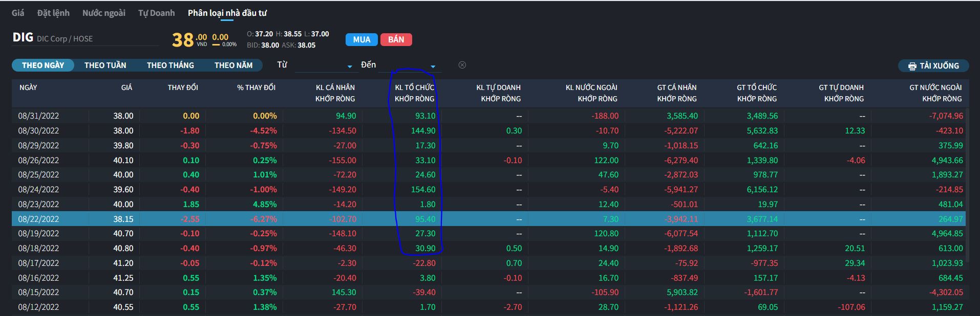The height and width of the screenshot is (316, 980).
Task: Open the Đặt lệnh tab
Action: click(53, 13)
